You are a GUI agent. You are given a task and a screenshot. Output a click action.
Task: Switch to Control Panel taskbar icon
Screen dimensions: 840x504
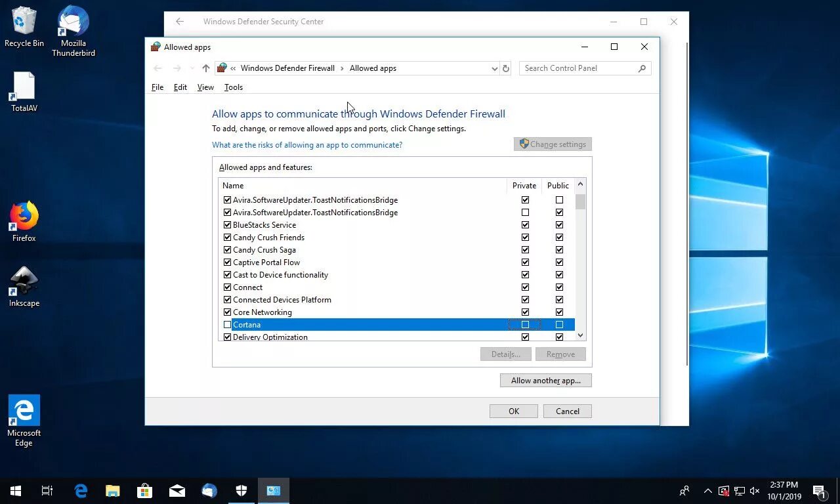click(x=273, y=490)
